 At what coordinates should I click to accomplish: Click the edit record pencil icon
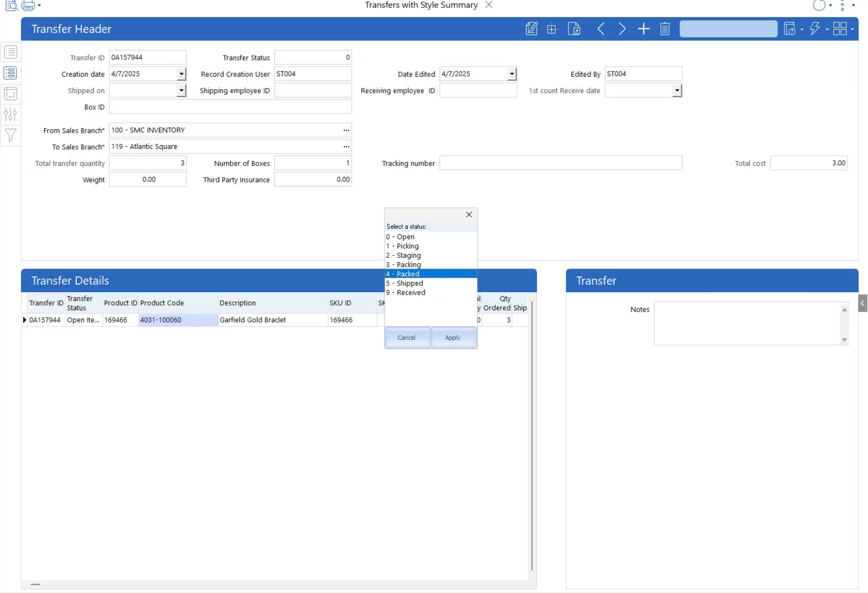click(531, 29)
